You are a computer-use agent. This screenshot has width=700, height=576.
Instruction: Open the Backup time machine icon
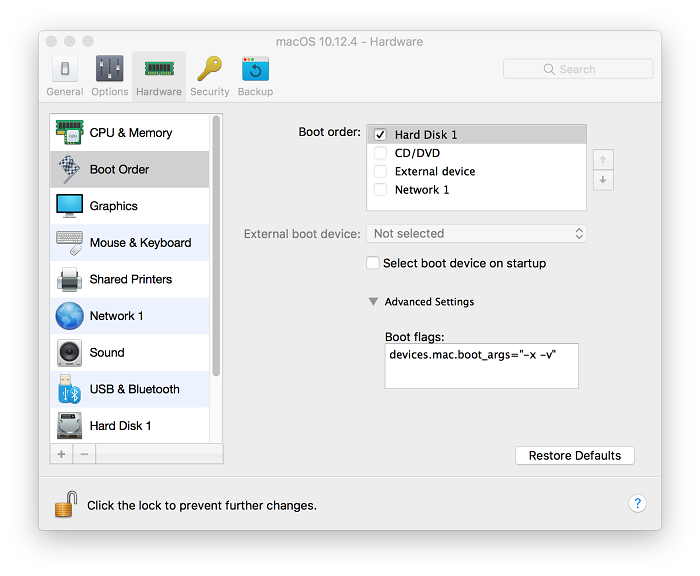tap(255, 69)
